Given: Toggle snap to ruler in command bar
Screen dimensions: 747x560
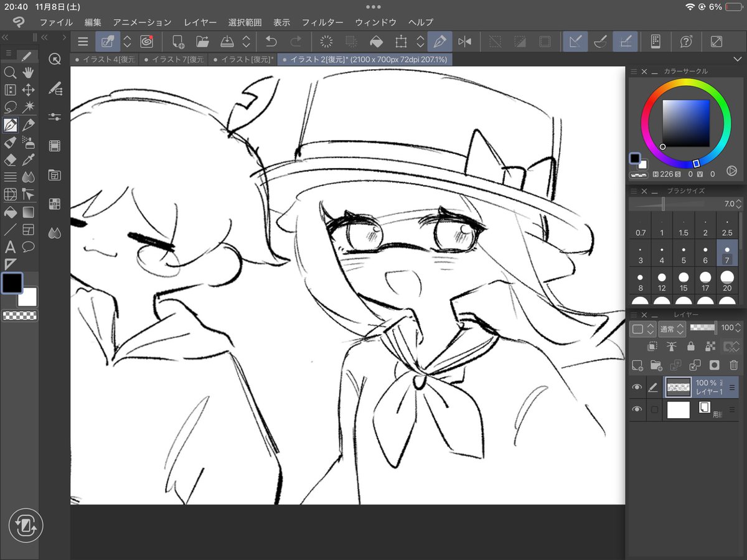Looking at the screenshot, I should [576, 42].
